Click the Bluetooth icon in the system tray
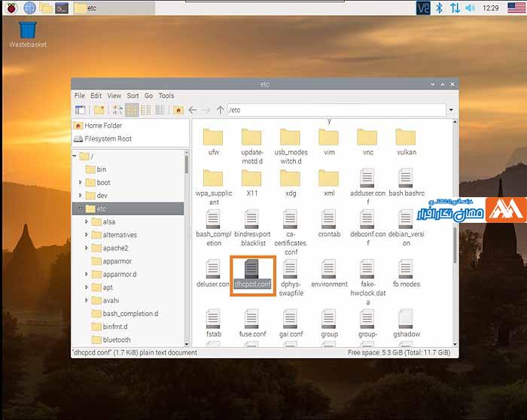Image resolution: width=527 pixels, height=420 pixels. click(x=438, y=8)
